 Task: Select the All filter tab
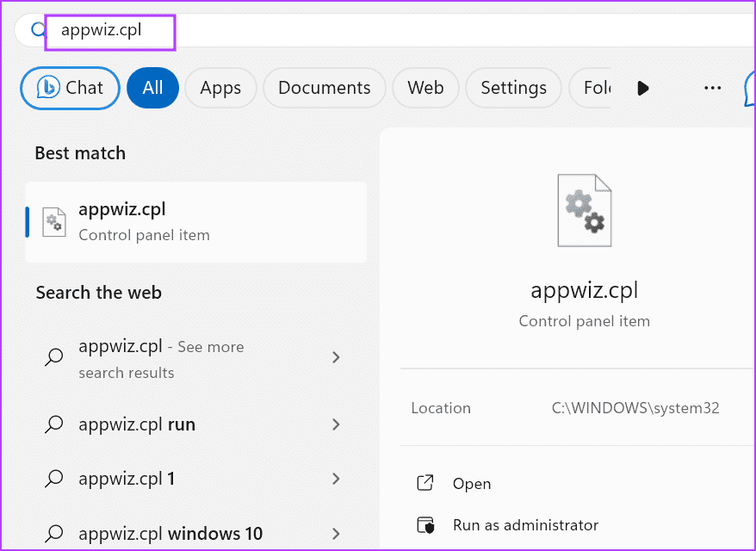click(153, 88)
